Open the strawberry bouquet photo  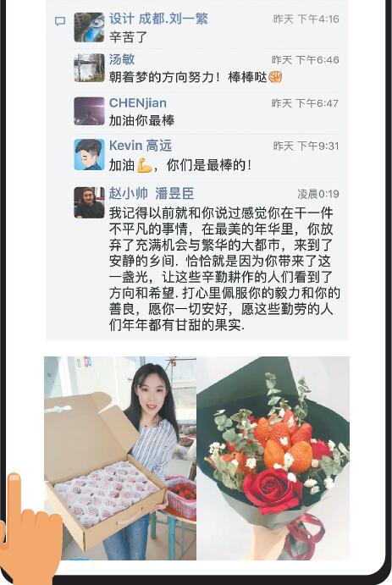(x=273, y=458)
